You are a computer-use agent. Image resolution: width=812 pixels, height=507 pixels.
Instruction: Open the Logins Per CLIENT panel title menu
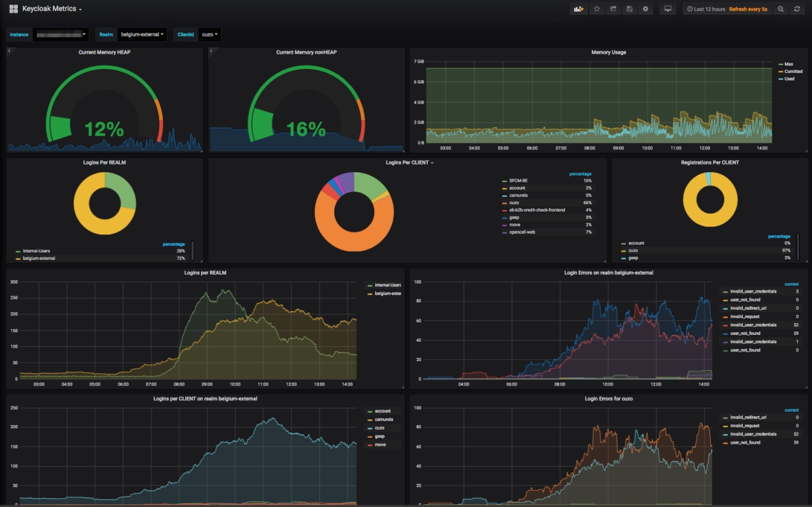coord(409,163)
